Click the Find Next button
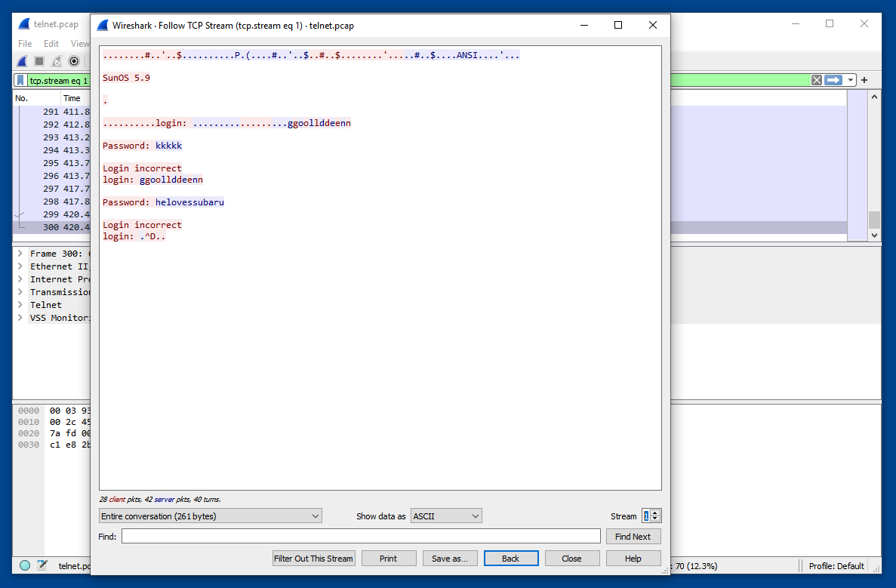This screenshot has height=588, width=896. click(x=633, y=537)
